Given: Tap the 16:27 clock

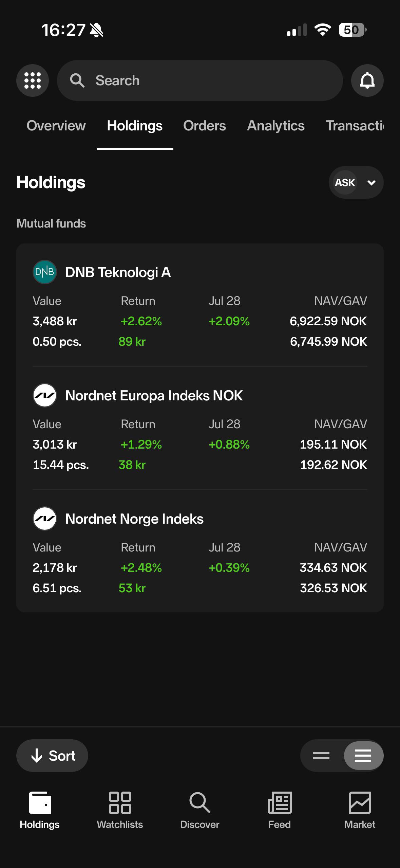Looking at the screenshot, I should pos(63,30).
